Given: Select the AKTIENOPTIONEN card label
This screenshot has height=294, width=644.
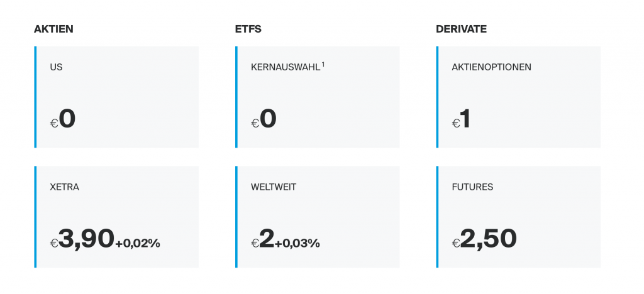Looking at the screenshot, I should click(491, 67).
